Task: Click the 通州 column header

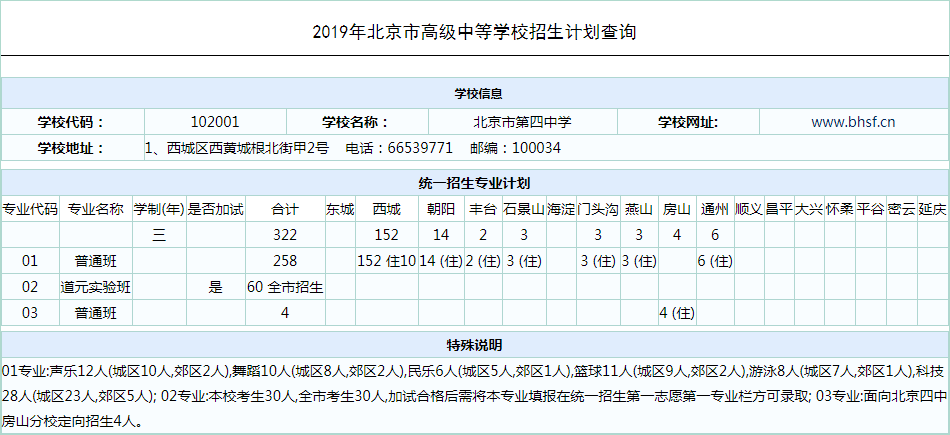Action: [x=715, y=209]
